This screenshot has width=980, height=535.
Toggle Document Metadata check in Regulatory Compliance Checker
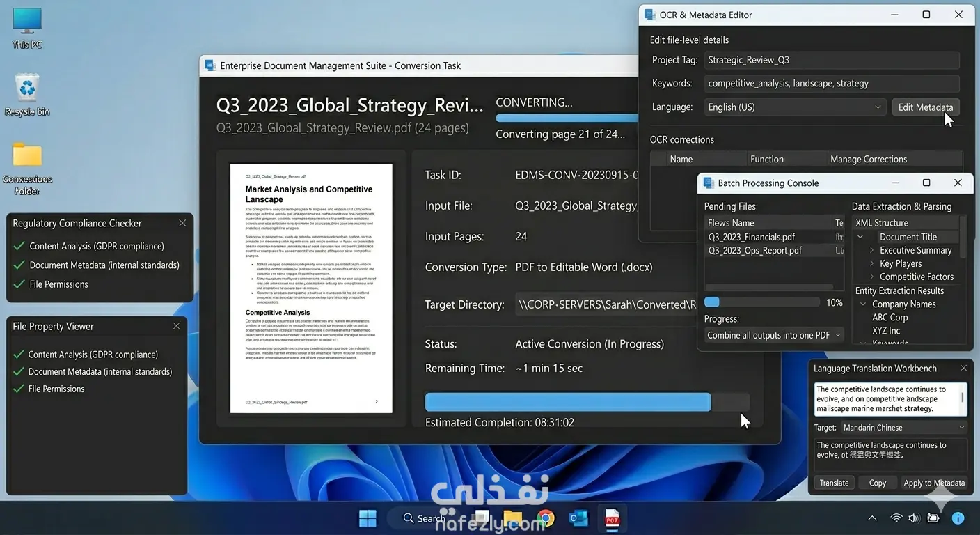[19, 265]
